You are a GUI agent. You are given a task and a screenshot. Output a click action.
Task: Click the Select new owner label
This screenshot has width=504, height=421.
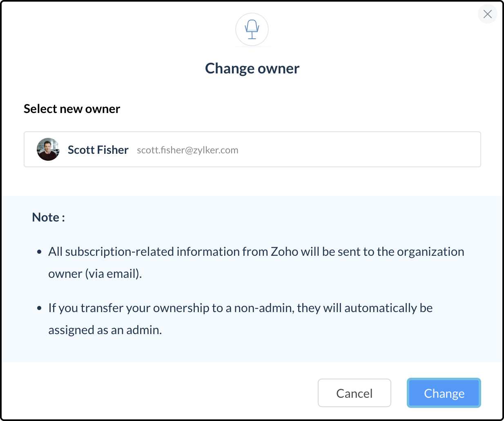point(72,109)
